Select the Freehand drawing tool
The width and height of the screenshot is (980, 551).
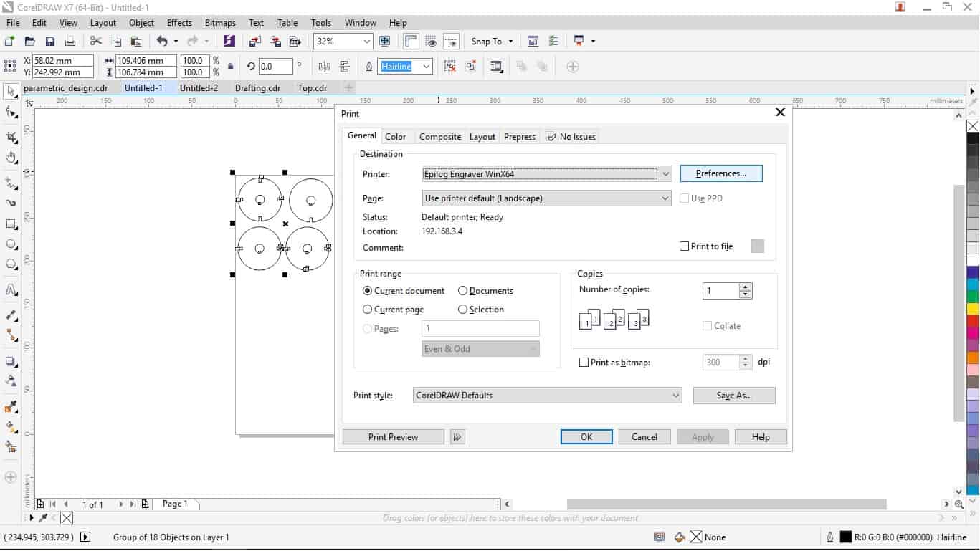coord(11,183)
